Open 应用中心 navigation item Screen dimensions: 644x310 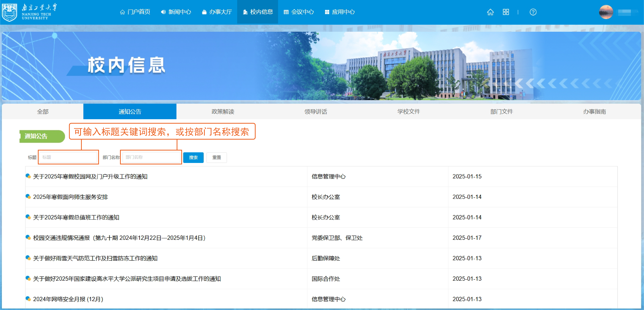(x=339, y=12)
